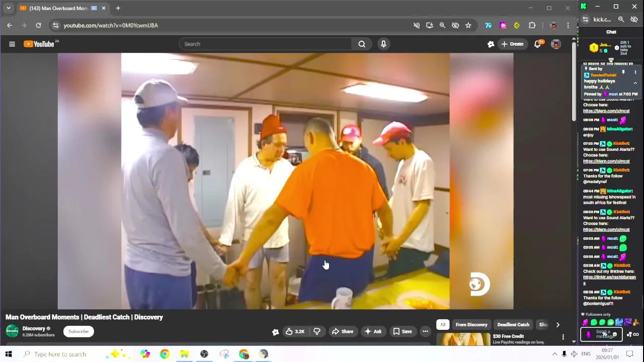Open linktr.ee link in Kick chat
Viewport: 644px width, 362px height.
(x=609, y=280)
